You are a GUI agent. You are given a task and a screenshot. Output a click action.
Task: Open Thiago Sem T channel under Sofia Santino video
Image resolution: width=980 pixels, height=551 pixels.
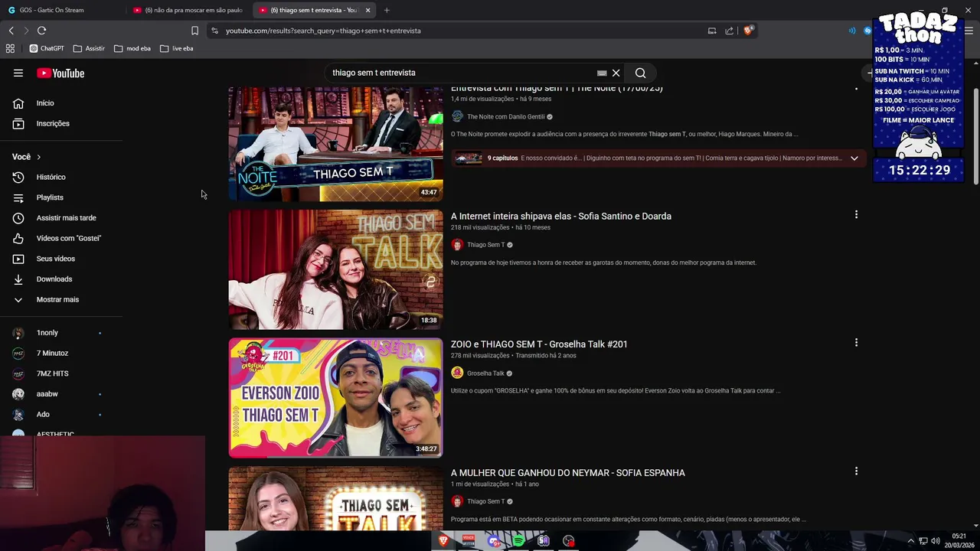[x=485, y=245]
